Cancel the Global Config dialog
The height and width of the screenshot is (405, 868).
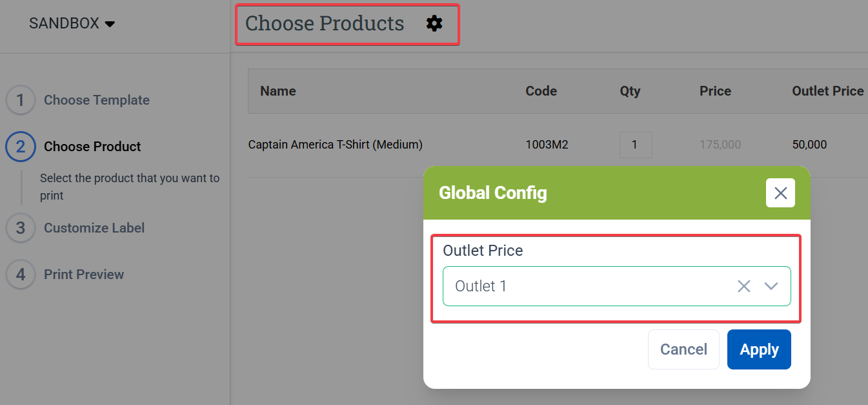683,349
